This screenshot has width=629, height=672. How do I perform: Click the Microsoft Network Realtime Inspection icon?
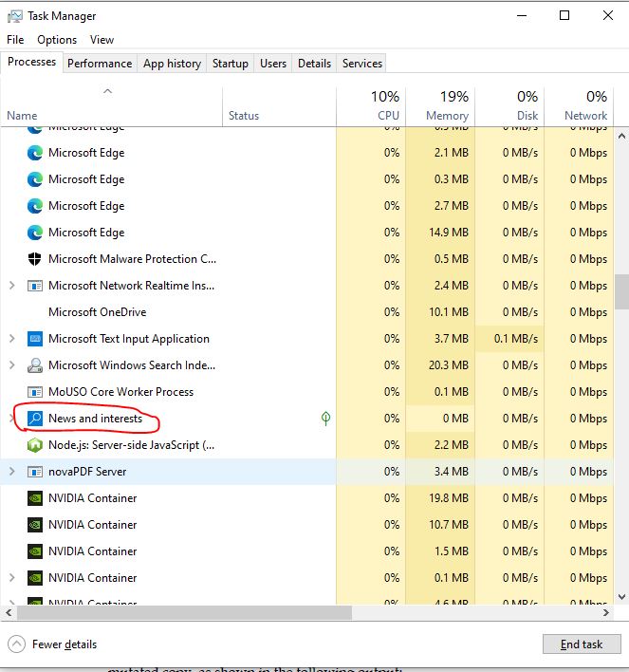click(35, 286)
